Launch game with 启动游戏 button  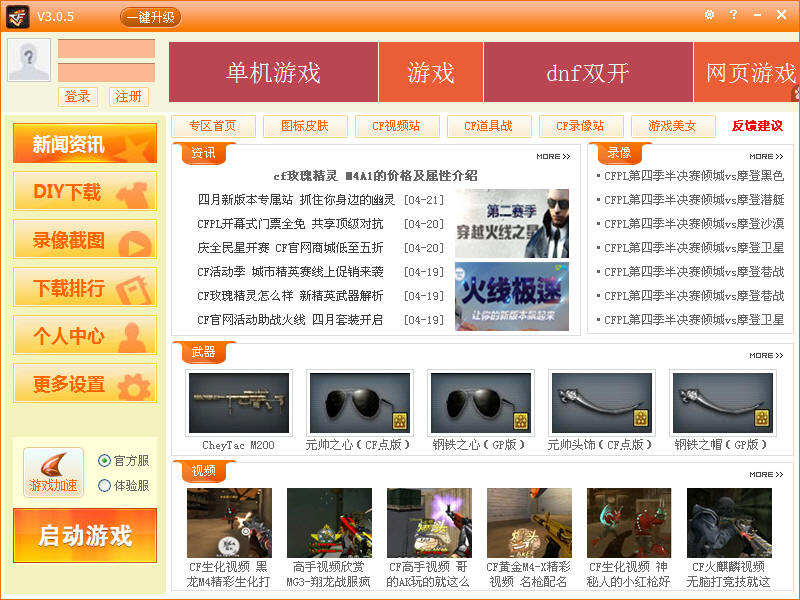click(x=85, y=535)
